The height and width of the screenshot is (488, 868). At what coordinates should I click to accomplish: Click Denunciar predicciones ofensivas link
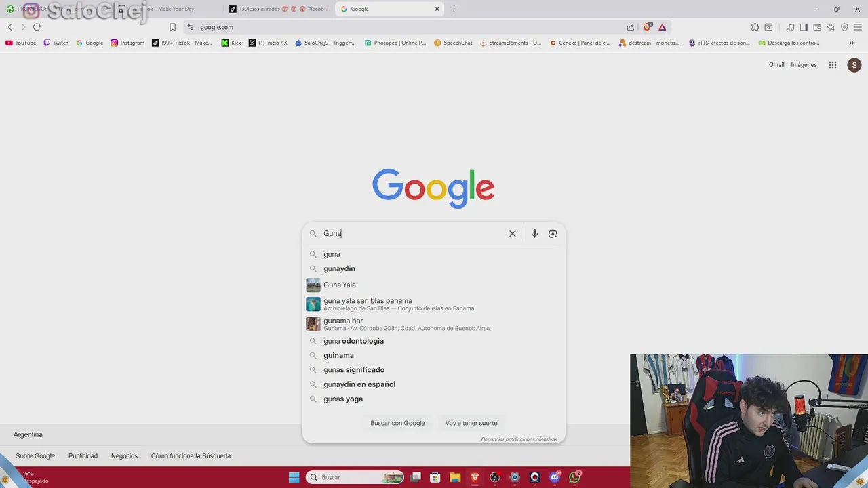[519, 439]
